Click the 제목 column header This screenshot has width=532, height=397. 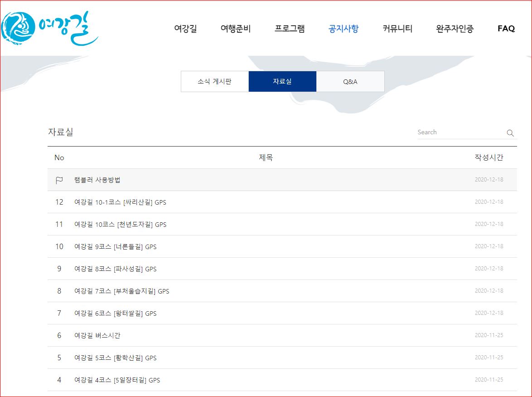pyautogui.click(x=266, y=157)
